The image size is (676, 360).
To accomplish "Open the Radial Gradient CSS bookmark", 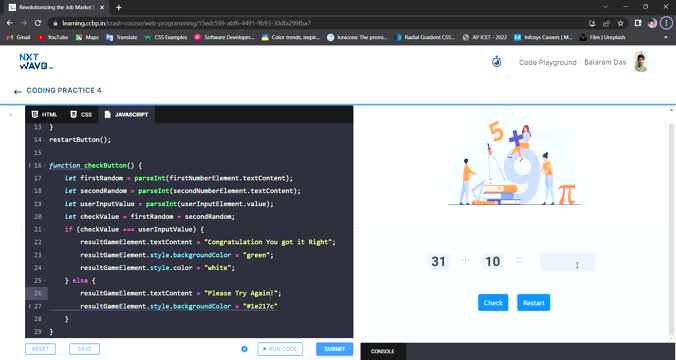I will (425, 38).
